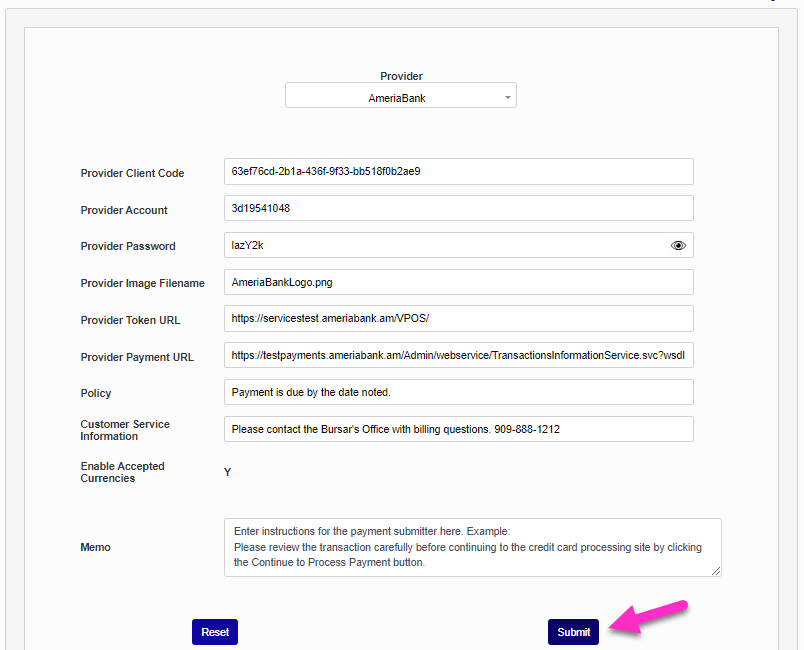Grab the Memo textarea resize handle
Viewport: 804px width, 650px height.
coord(716,571)
